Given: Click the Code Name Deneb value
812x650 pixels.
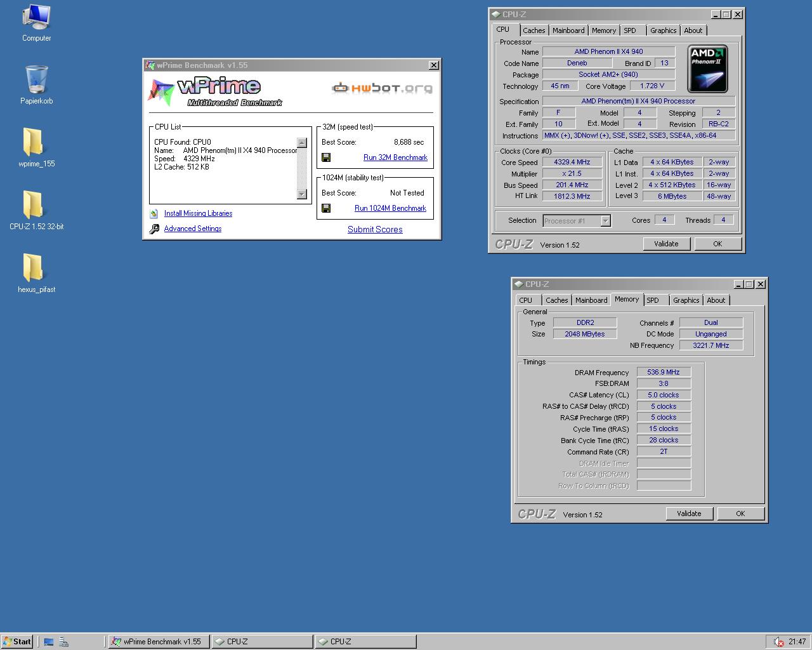Looking at the screenshot, I should point(577,63).
